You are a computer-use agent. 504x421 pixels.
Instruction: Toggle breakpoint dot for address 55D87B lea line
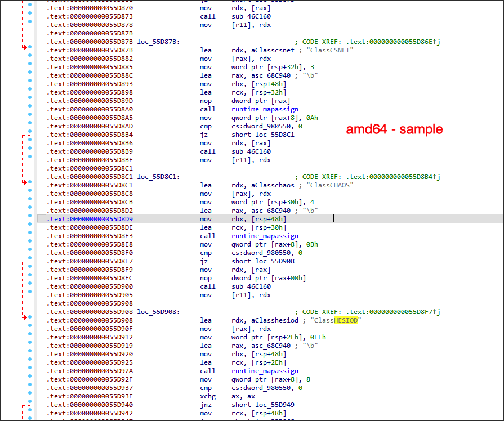[30, 47]
